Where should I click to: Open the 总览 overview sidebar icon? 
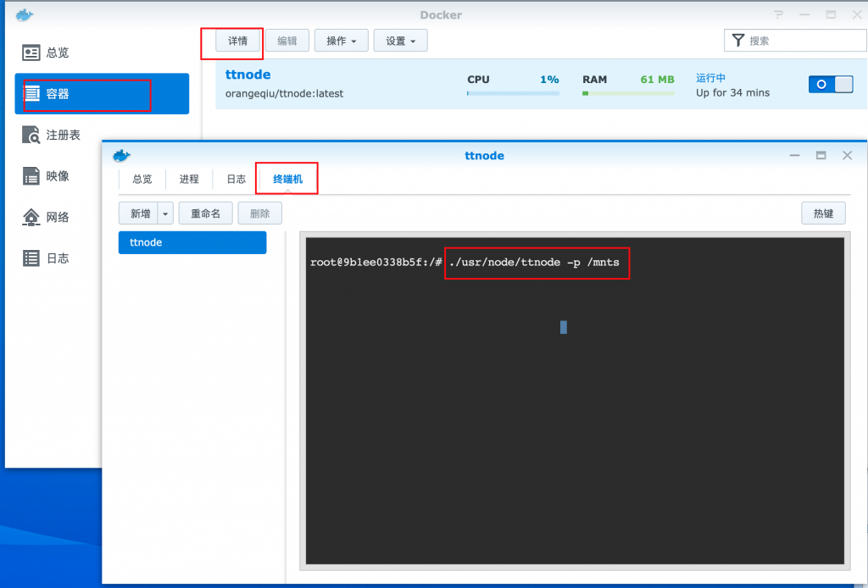(31, 53)
